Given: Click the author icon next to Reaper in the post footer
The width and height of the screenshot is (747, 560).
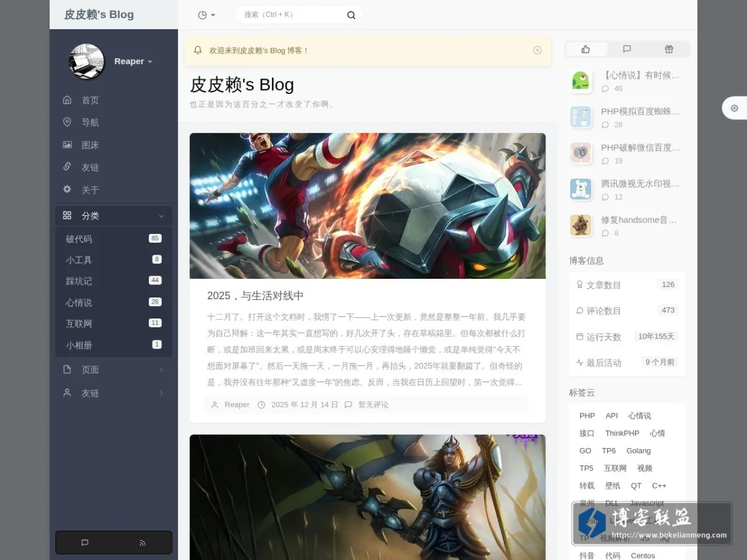Looking at the screenshot, I should point(215,404).
